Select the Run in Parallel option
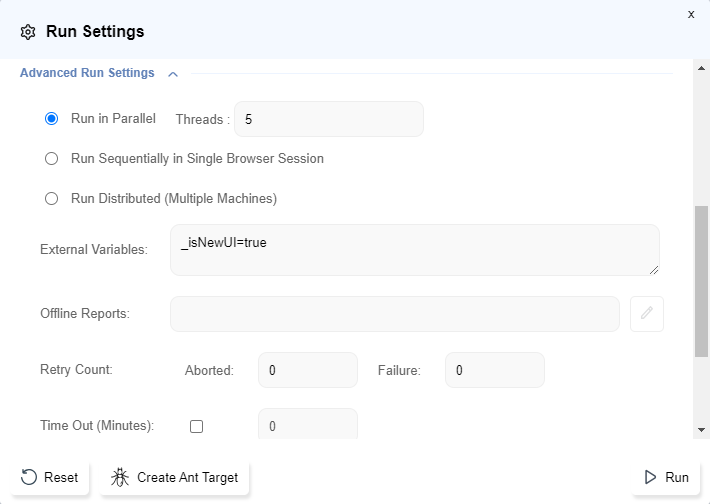Viewport: 710px width, 504px height. (x=52, y=119)
